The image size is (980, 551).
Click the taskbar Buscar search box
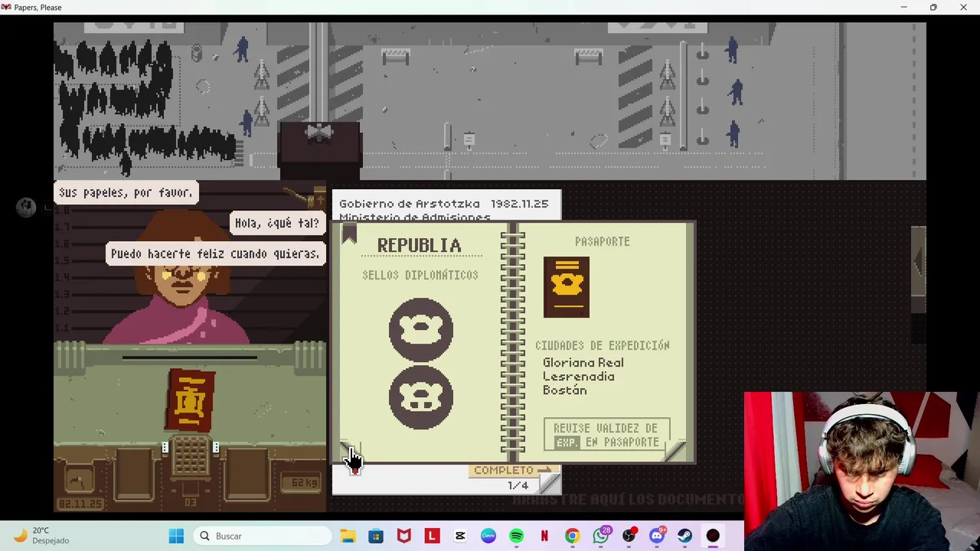coord(263,536)
